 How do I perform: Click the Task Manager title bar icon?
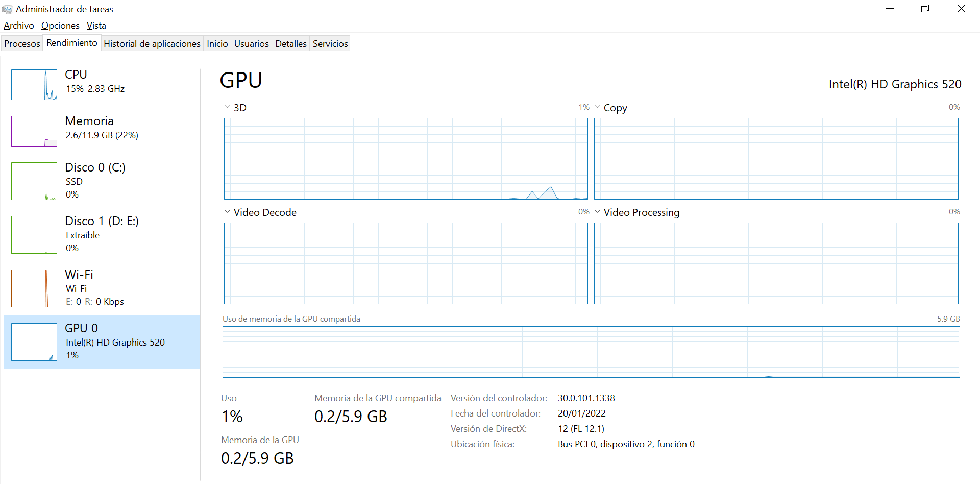click(7, 9)
